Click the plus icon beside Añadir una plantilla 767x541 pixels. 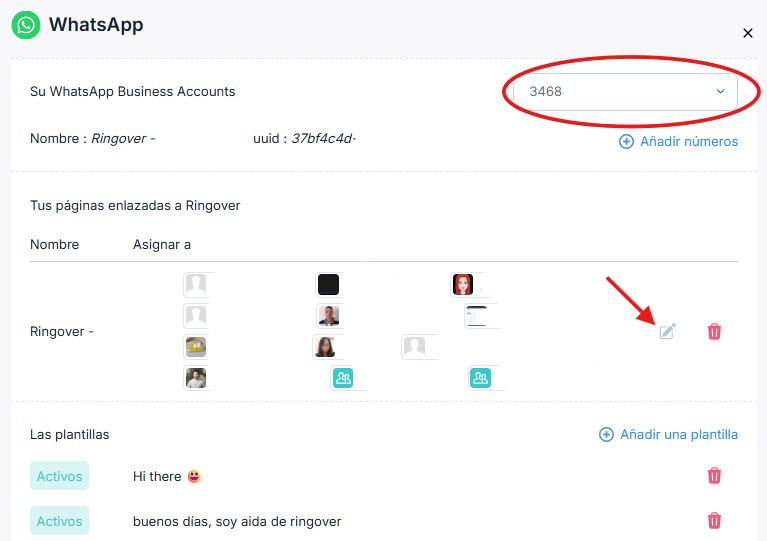coord(606,434)
